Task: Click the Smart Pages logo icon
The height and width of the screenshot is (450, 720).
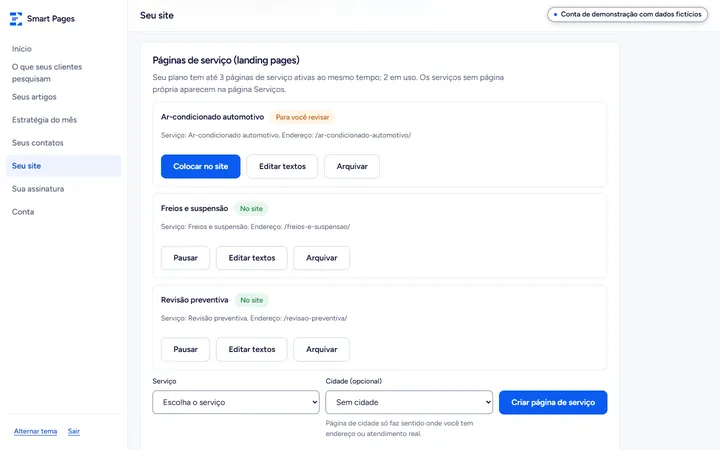Action: 16,19
